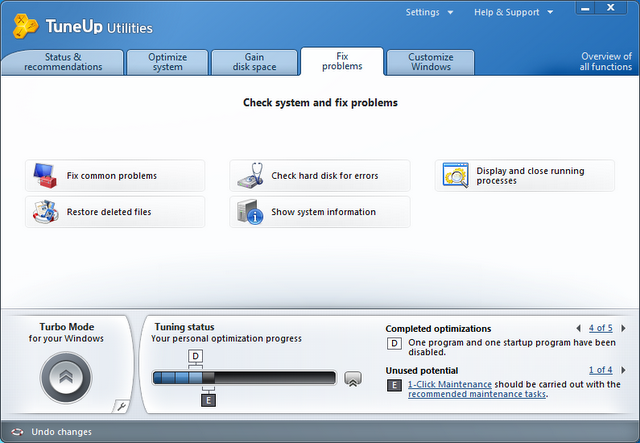
Task: Switch to Gain disk space tab
Action: (254, 62)
